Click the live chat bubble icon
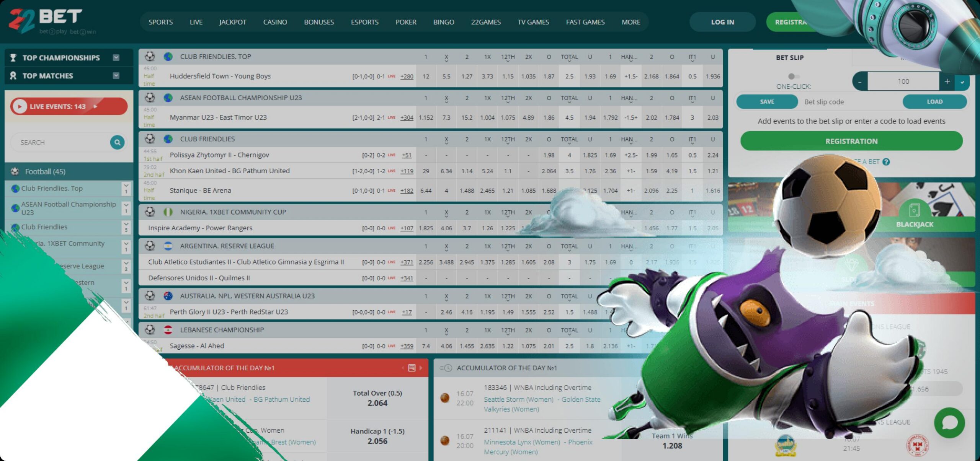 (x=949, y=423)
